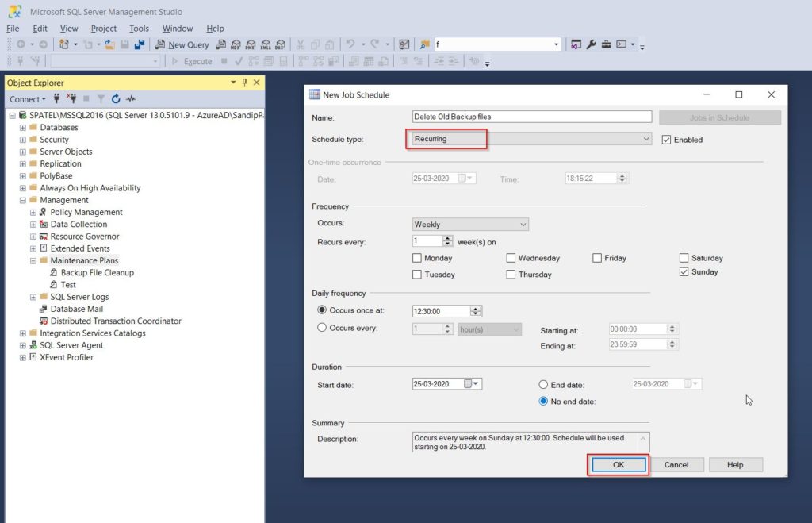The width and height of the screenshot is (812, 523).
Task: Click the Backup File Cleanup maintenance plan
Action: (x=97, y=273)
